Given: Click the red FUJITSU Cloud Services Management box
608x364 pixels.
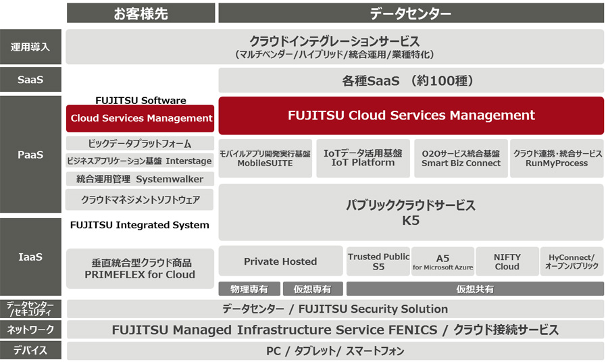Looking at the screenshot, I should pyautogui.click(x=411, y=115).
